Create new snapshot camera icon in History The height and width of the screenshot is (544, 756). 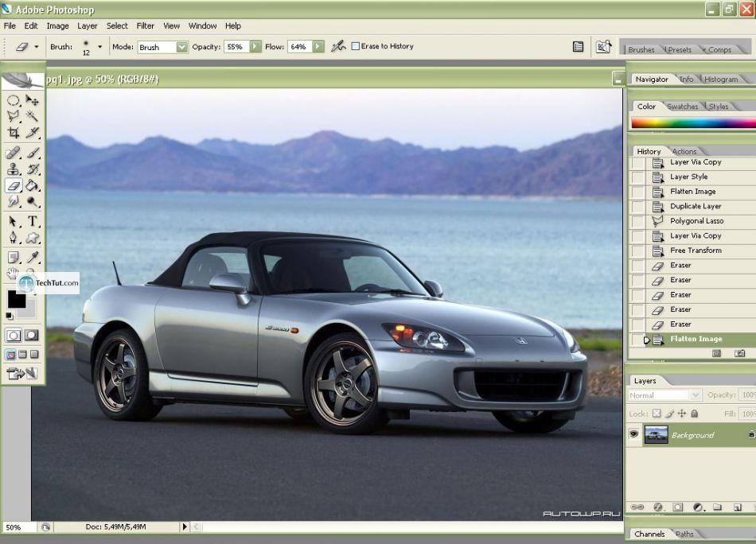pos(739,353)
